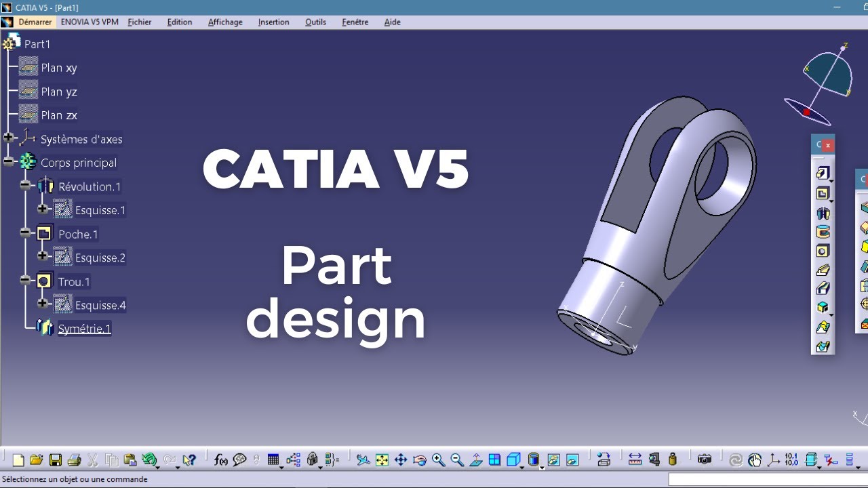Collapse the Poche.1 node
This screenshot has height=488, width=868.
(x=26, y=232)
